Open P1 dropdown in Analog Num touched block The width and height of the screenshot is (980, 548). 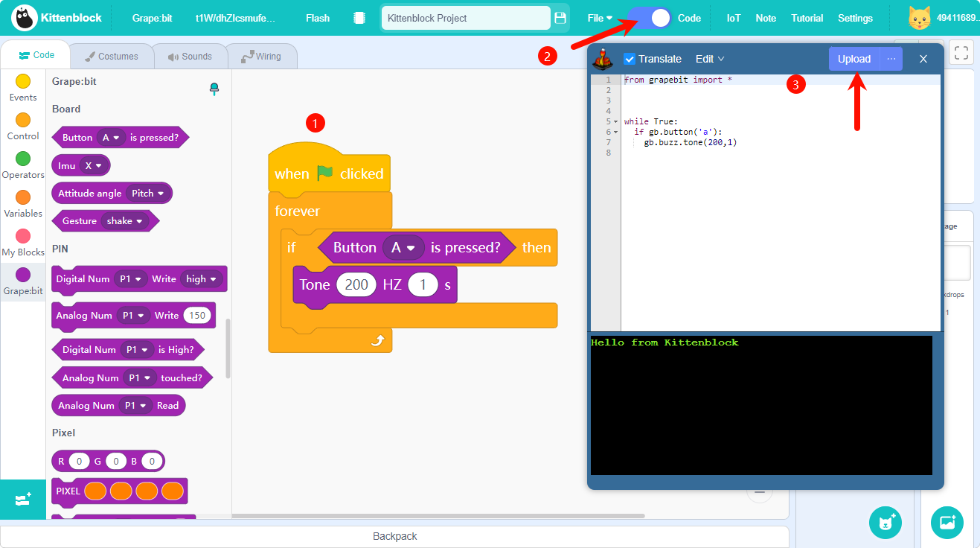coord(139,377)
